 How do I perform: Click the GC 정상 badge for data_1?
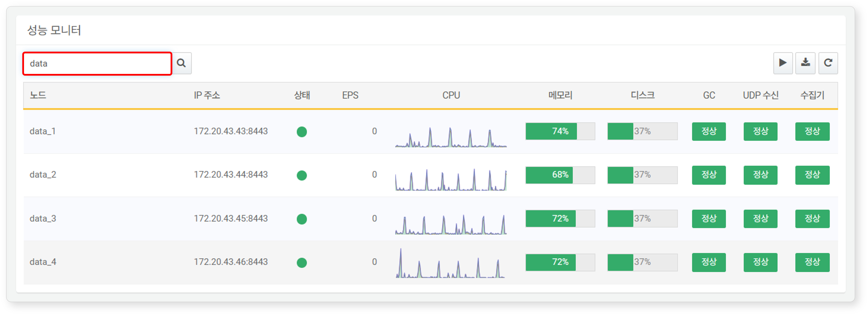pos(709,131)
